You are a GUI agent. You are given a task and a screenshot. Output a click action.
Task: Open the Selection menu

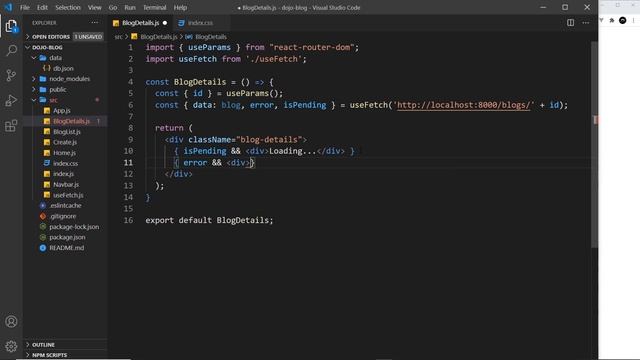tap(68, 7)
